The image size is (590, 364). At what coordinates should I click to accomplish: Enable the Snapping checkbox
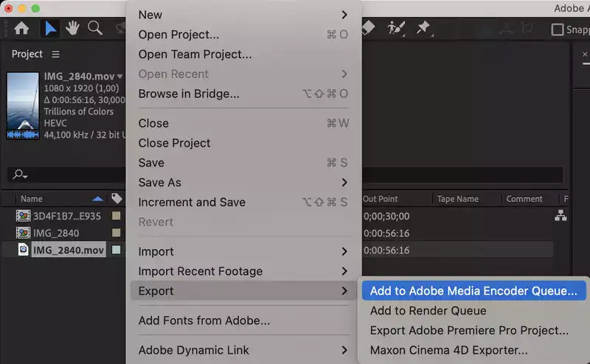tap(558, 29)
